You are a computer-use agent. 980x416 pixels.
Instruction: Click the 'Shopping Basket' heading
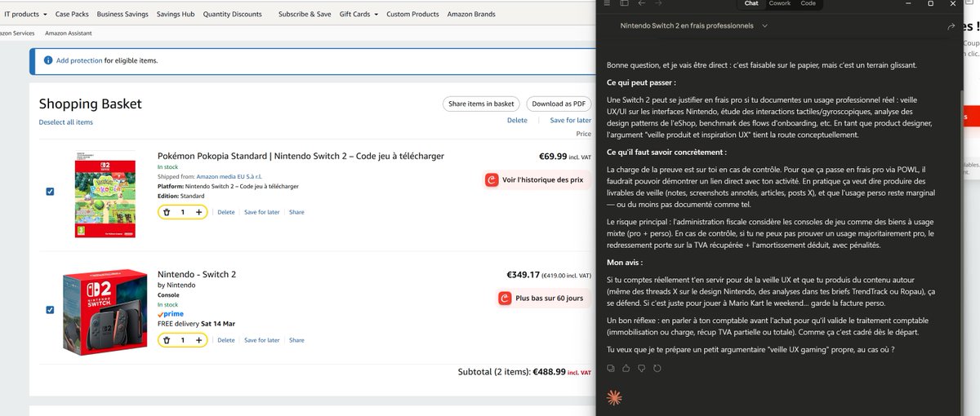point(91,104)
